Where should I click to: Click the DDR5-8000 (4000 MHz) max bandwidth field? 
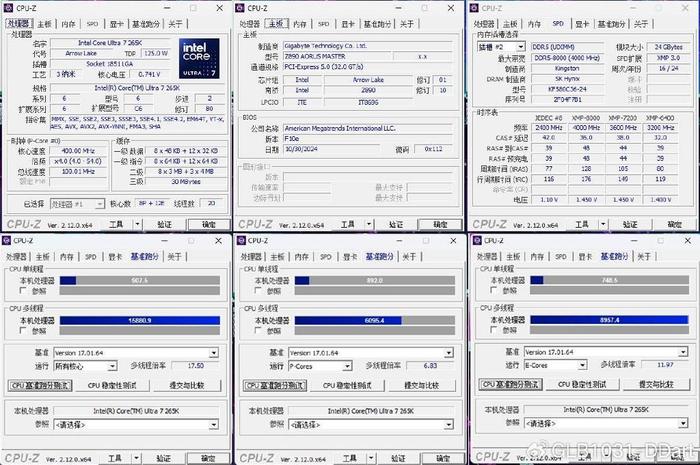tap(566, 58)
